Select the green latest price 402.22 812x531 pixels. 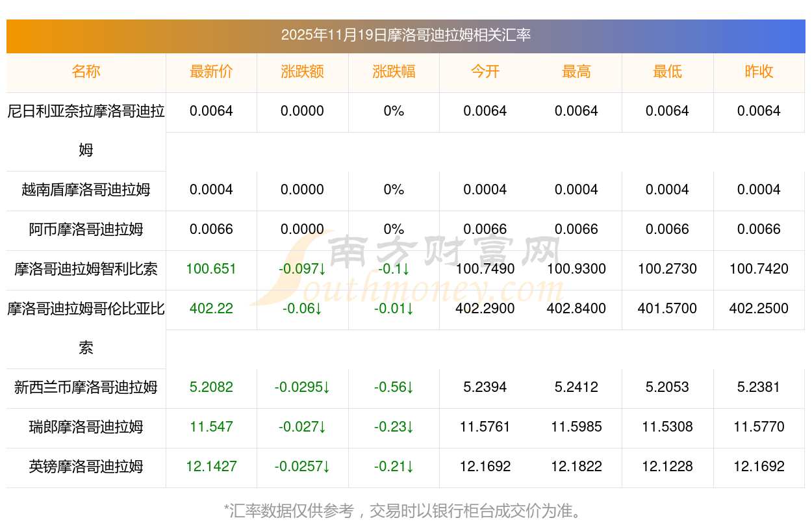tap(211, 309)
